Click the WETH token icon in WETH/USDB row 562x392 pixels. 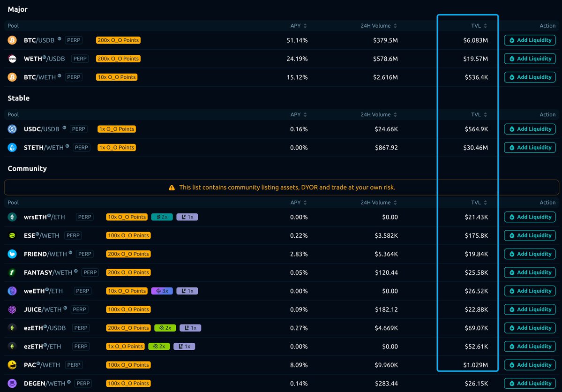click(12, 59)
